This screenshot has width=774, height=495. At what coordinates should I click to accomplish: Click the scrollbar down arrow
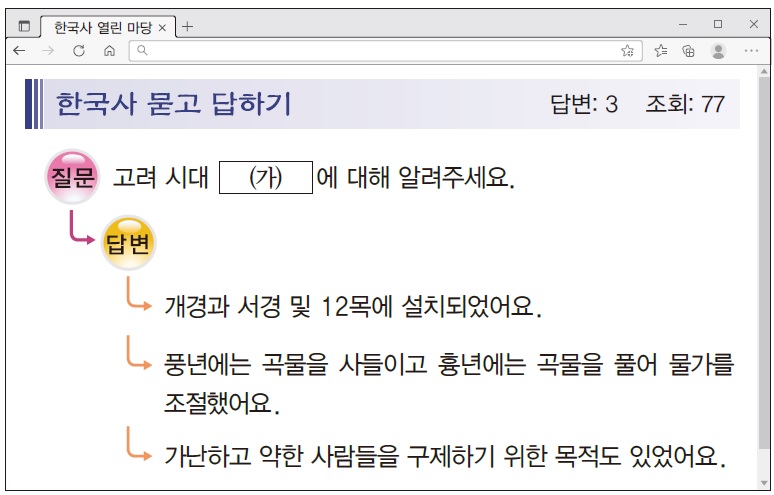[764, 483]
